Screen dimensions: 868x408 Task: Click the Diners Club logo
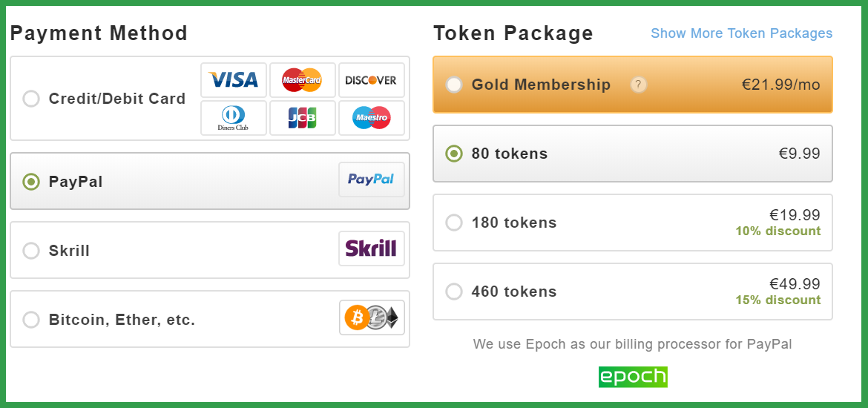(x=234, y=118)
